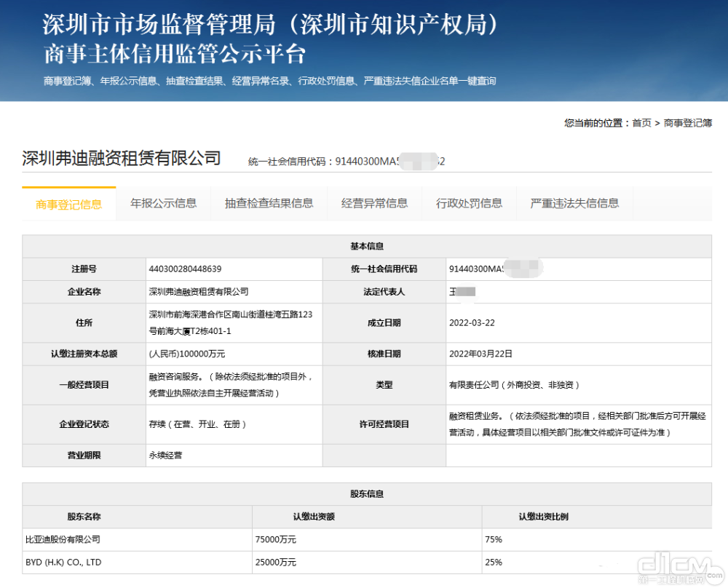This screenshot has height=588, width=728.
Task: Click the 法定代表人 label cell
Action: (x=384, y=292)
